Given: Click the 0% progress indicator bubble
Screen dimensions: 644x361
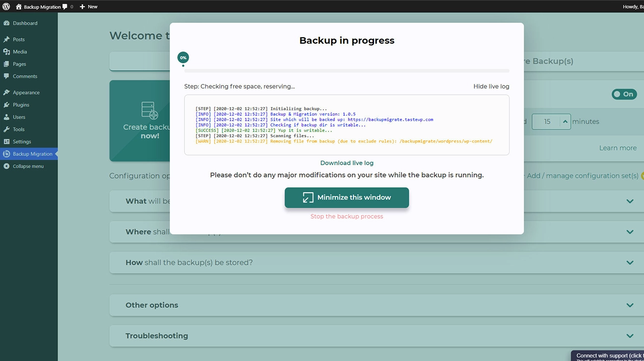Looking at the screenshot, I should coord(183,58).
